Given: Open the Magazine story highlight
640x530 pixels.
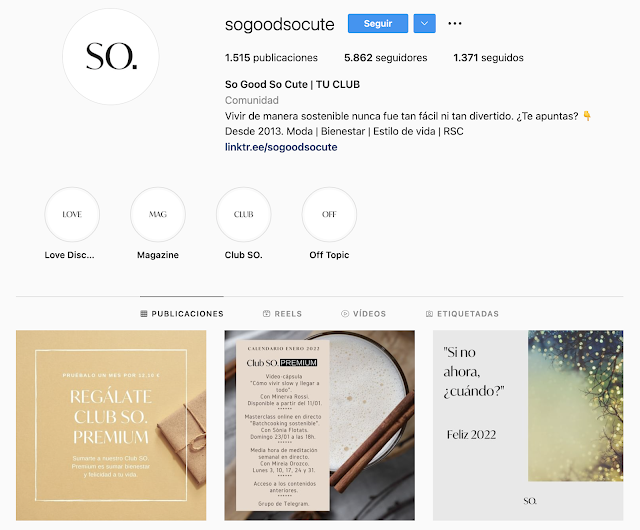Looking at the screenshot, I should 158,214.
